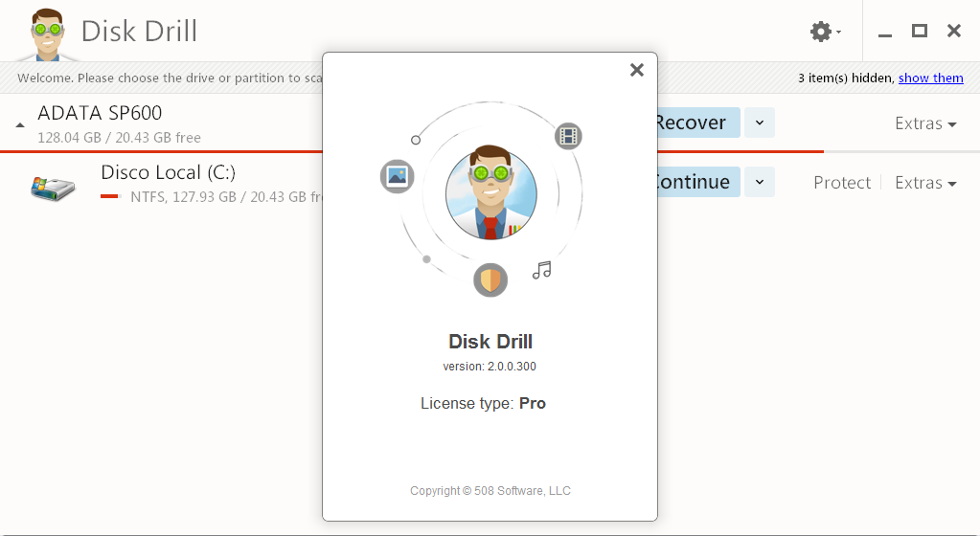This screenshot has width=980, height=536.
Task: Click the film strip icon in about dialog
Action: [x=568, y=136]
